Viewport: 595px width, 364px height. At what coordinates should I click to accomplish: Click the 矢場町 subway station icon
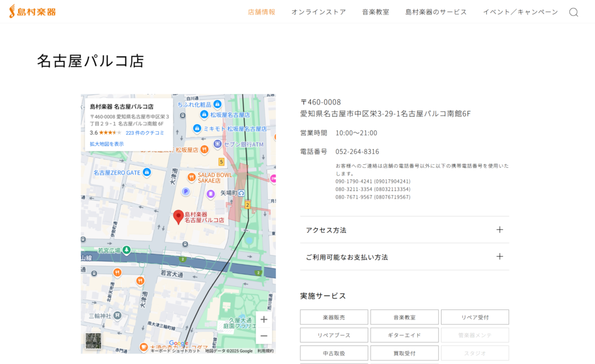click(x=241, y=193)
